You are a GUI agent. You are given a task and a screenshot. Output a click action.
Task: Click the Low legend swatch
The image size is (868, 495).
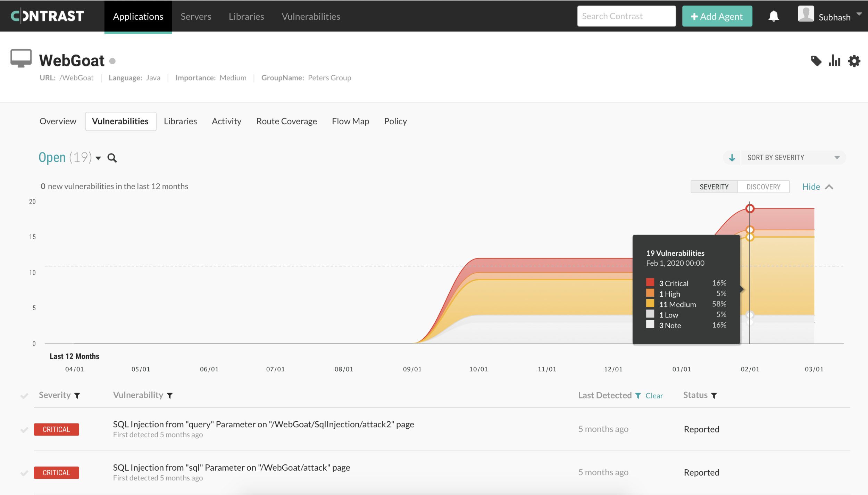650,314
